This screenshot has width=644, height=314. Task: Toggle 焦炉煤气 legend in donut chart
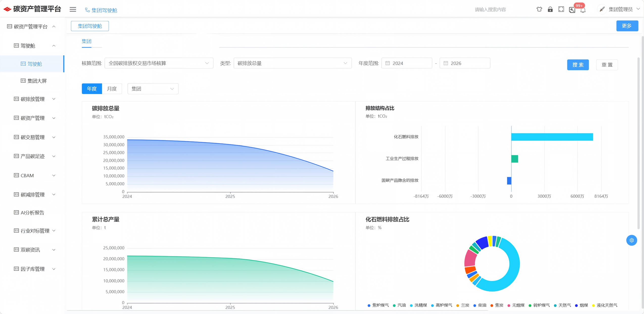coord(378,305)
